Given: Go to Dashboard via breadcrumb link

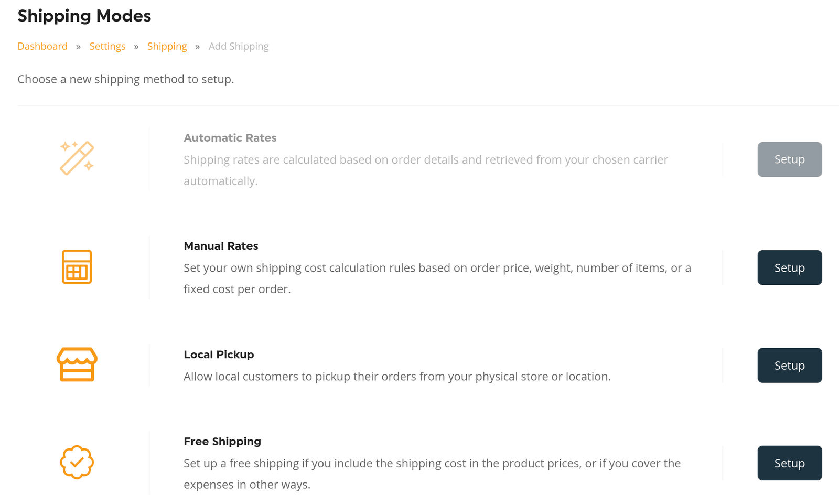Looking at the screenshot, I should coord(42,46).
